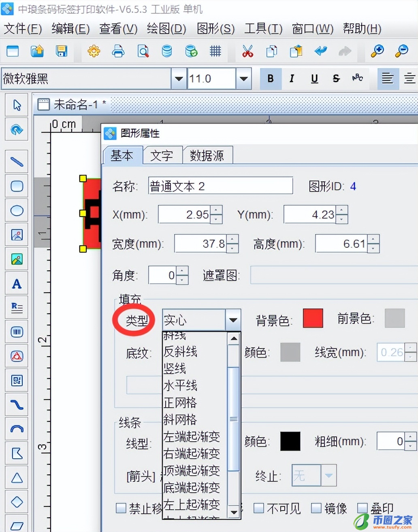Screen dimensions: 418x532
Task: Select the rotate tool
Action: coord(16,130)
